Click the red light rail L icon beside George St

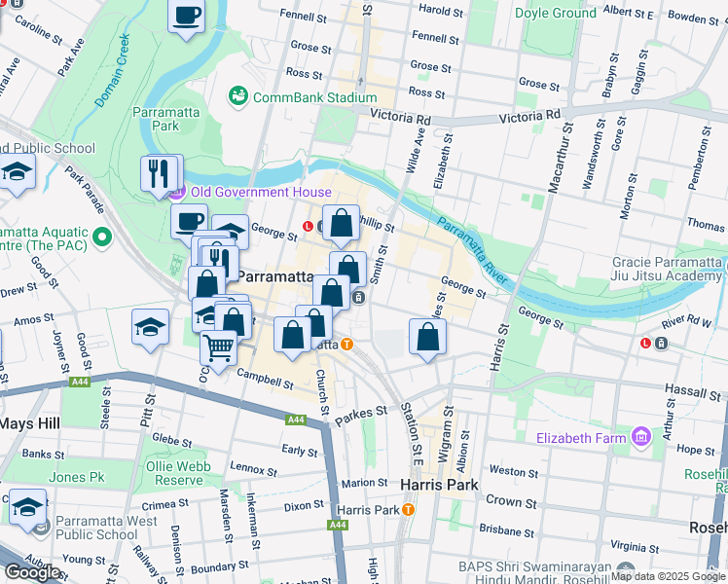pyautogui.click(x=308, y=226)
